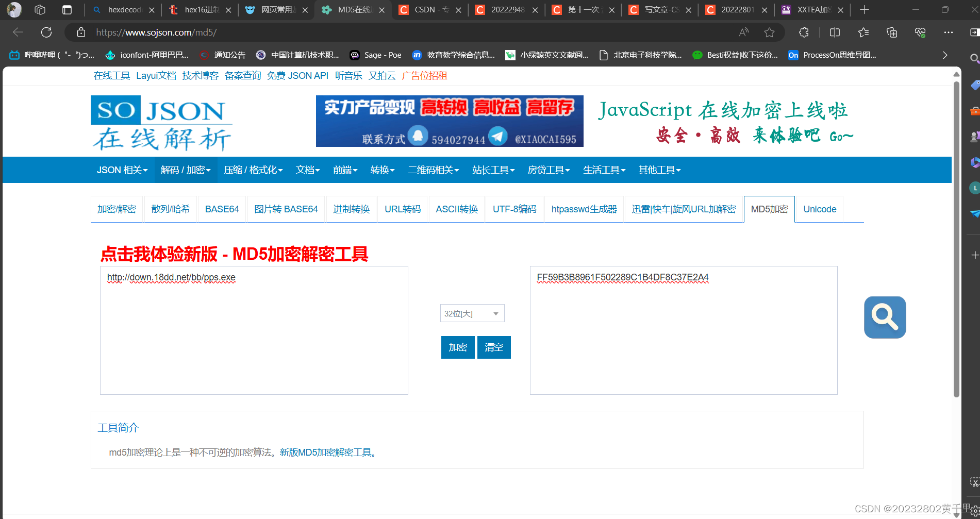Click the profile avatar icon
The image size is (980, 519).
[x=14, y=10]
